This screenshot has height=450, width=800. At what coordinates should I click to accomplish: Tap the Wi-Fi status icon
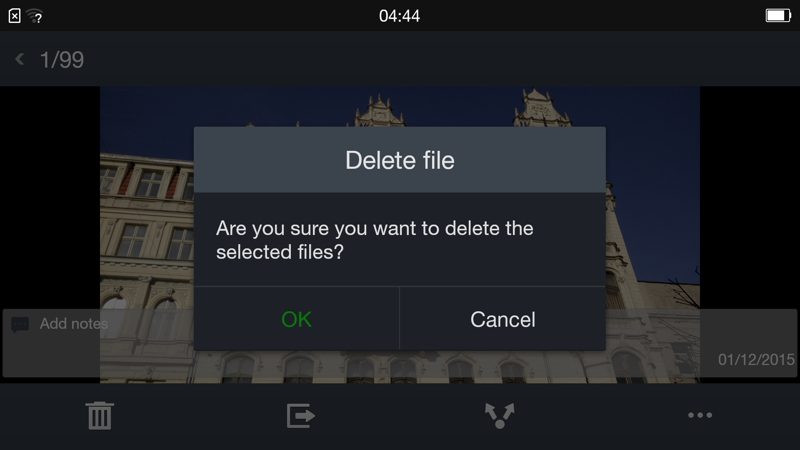35,16
